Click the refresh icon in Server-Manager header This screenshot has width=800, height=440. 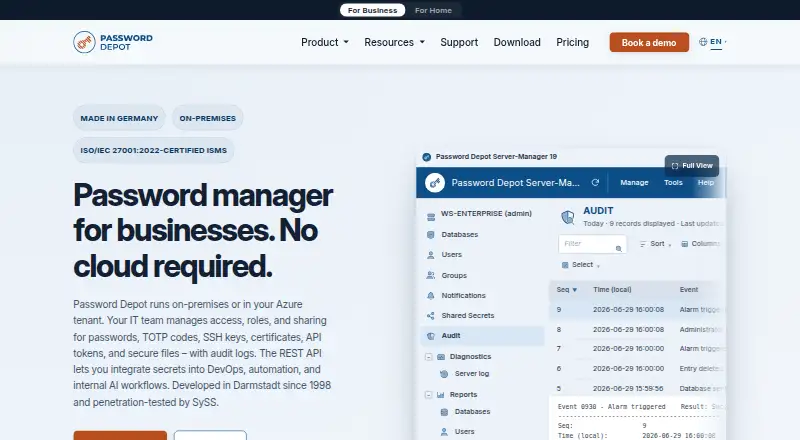595,182
